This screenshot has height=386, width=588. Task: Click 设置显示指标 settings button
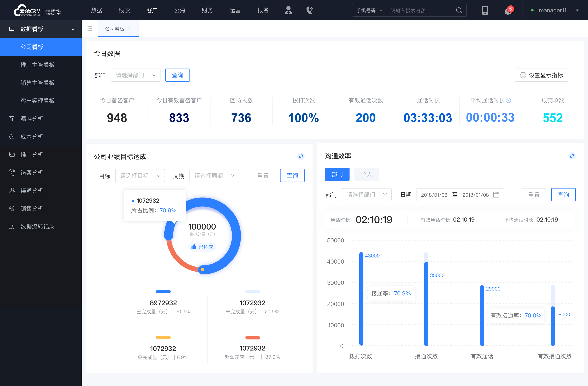click(541, 74)
